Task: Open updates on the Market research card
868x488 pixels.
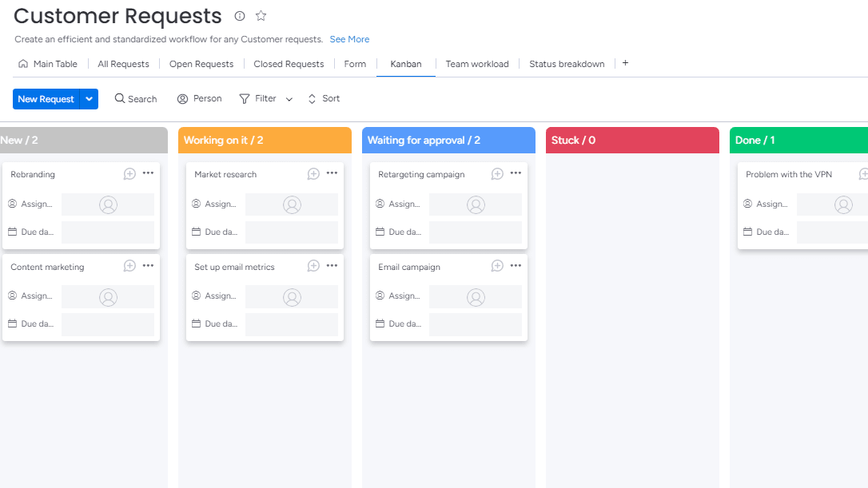Action: [x=313, y=173]
